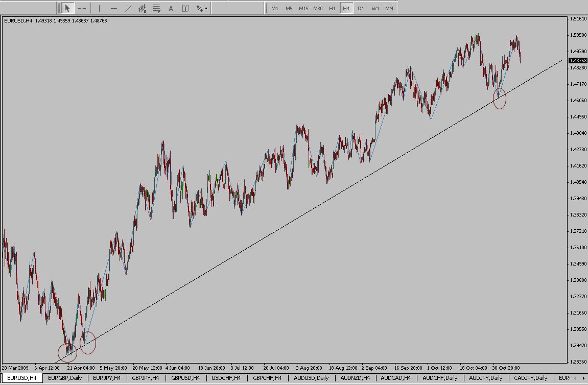The width and height of the screenshot is (588, 385).
Task: Activate the crosshair tool
Action: tap(82, 8)
